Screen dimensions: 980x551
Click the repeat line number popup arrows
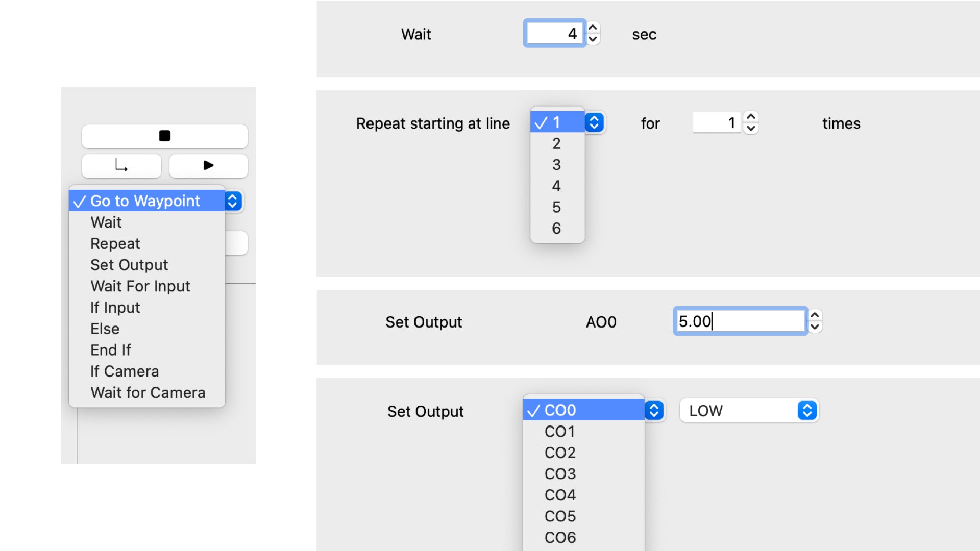594,122
